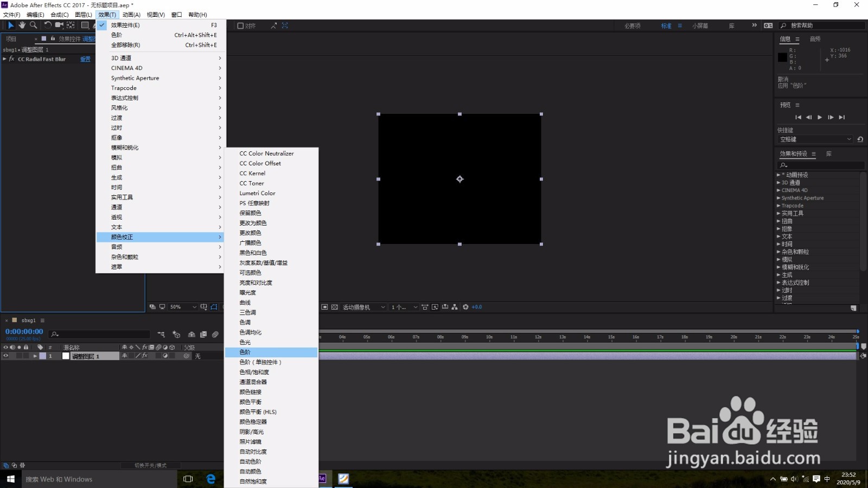The image size is (868, 488).
Task: Open Windows Start menu
Action: [x=10, y=479]
